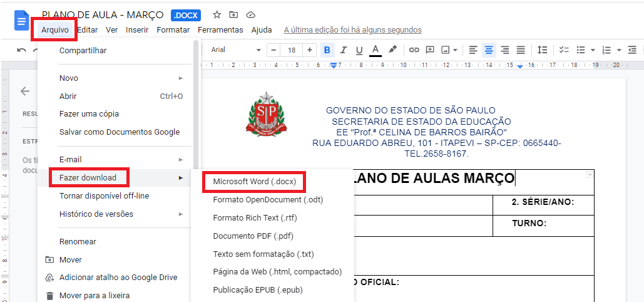Expand Histórico de versões submenu
The image size is (644, 302).
[x=115, y=214]
